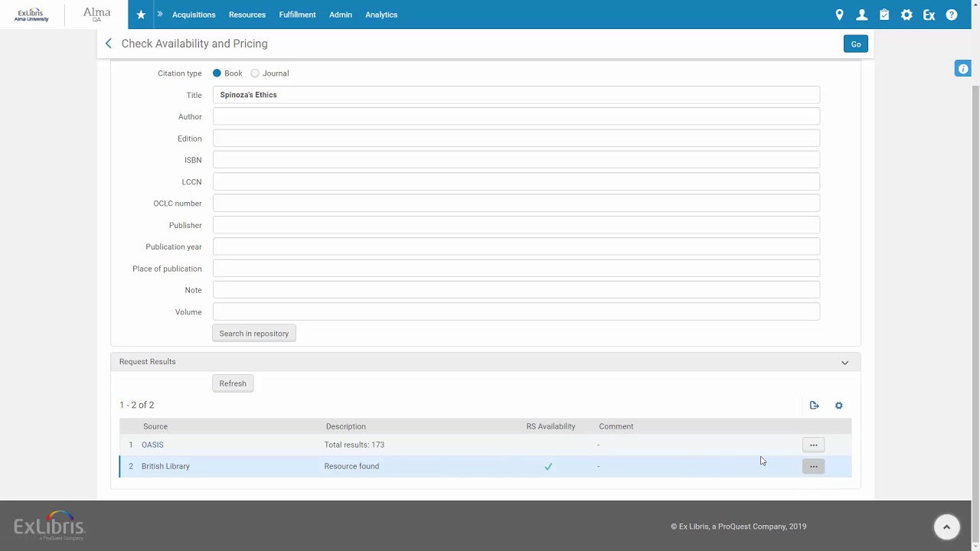
Task: Click the Refresh button
Action: 233,383
